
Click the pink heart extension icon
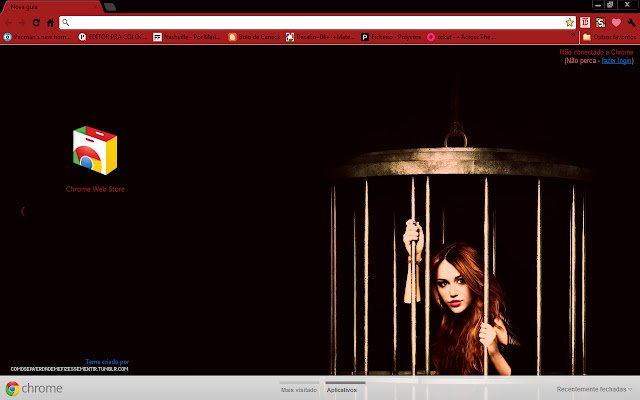616,23
